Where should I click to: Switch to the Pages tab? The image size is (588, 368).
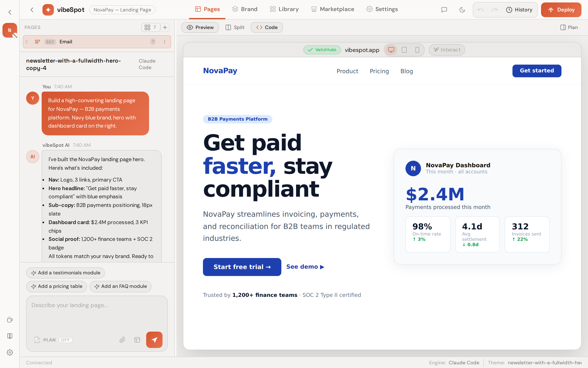[207, 9]
